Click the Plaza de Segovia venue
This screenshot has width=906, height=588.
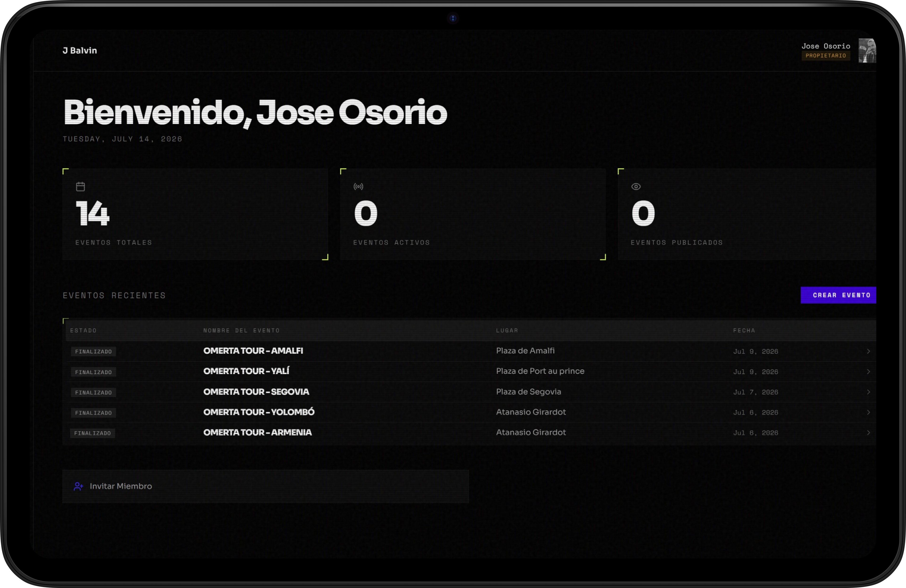528,392
